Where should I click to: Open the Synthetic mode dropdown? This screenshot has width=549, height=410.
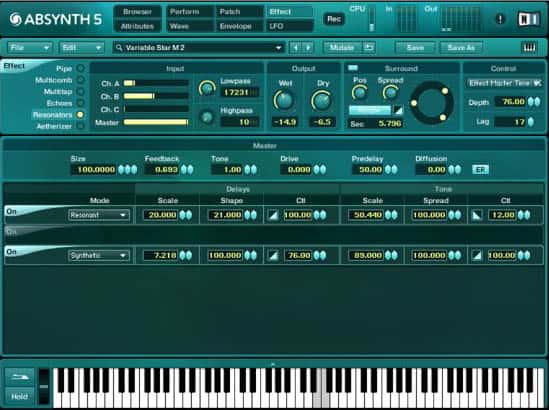[x=99, y=256]
